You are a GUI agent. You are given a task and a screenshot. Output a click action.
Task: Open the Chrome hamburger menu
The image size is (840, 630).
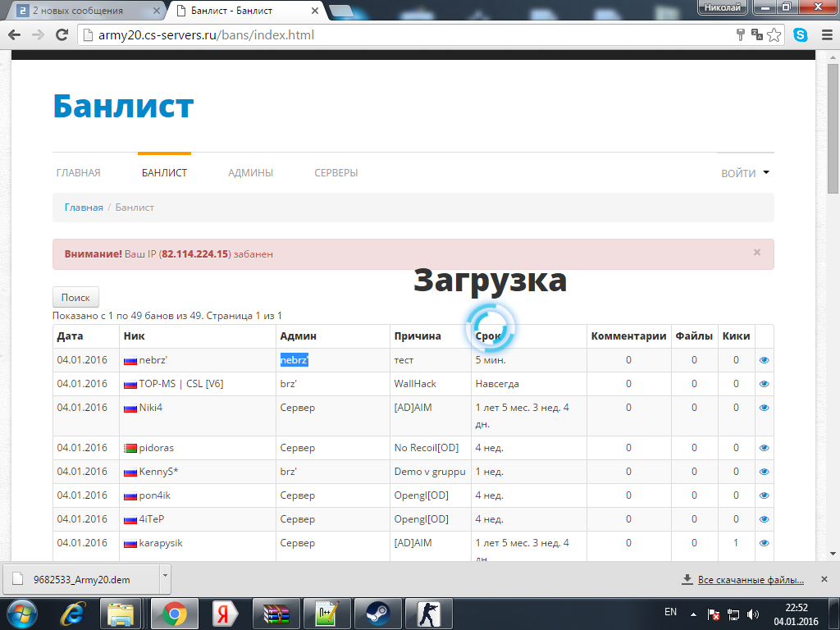[827, 35]
